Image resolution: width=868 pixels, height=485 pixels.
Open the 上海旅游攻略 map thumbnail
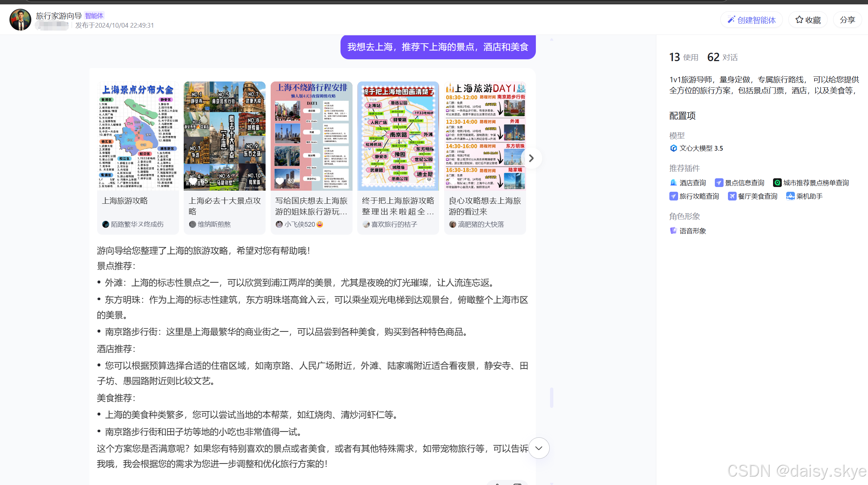[138, 136]
